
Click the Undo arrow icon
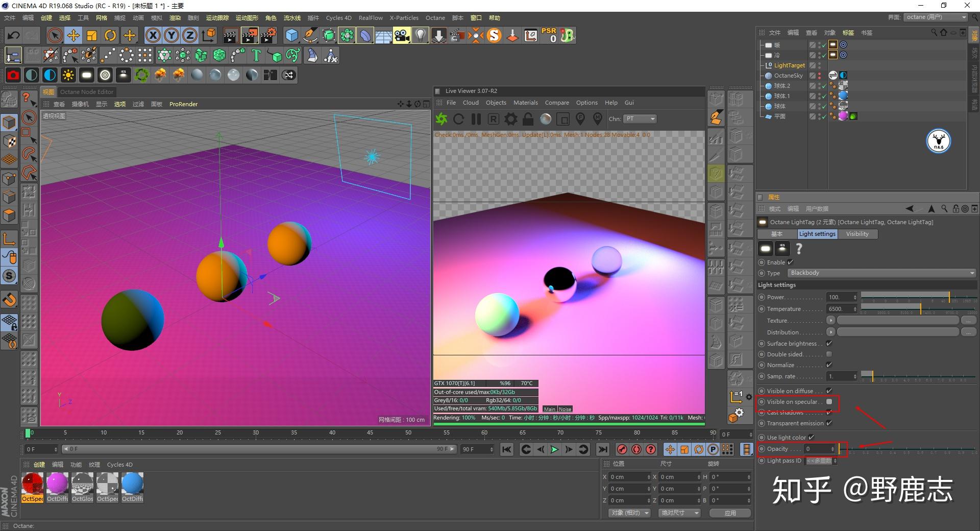coord(13,35)
